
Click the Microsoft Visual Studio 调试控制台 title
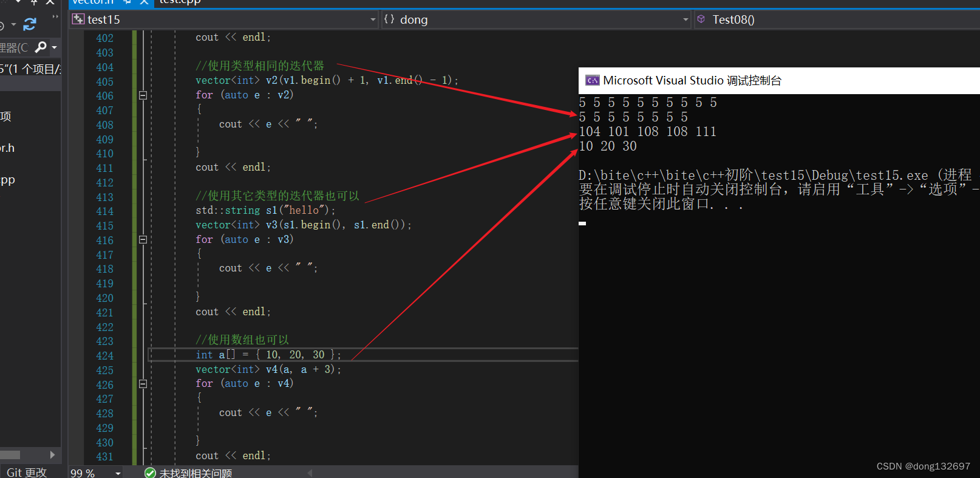[x=692, y=81]
